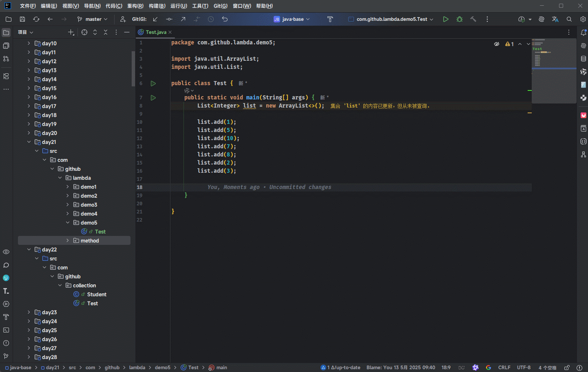Toggle the reader mode eye icon in editor

pos(497,44)
